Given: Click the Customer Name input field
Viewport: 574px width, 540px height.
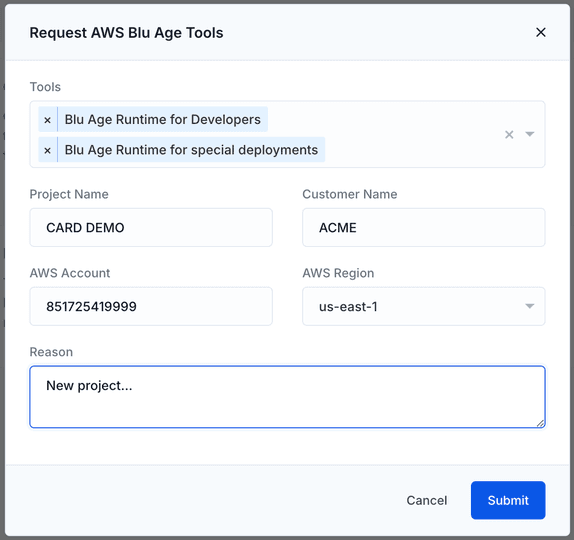Looking at the screenshot, I should [424, 227].
